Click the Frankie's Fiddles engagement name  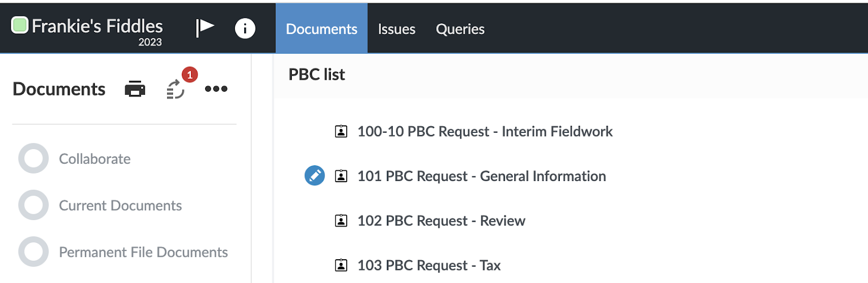97,26
